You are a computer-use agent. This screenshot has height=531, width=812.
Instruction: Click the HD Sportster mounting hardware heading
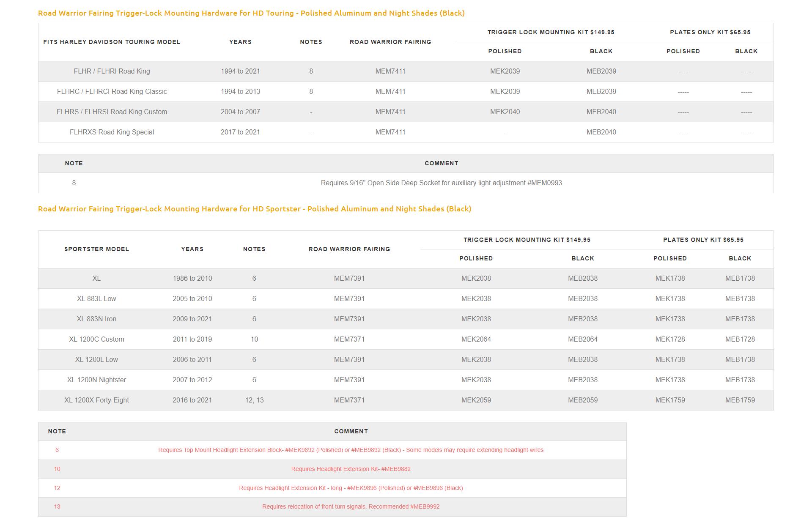coord(255,209)
